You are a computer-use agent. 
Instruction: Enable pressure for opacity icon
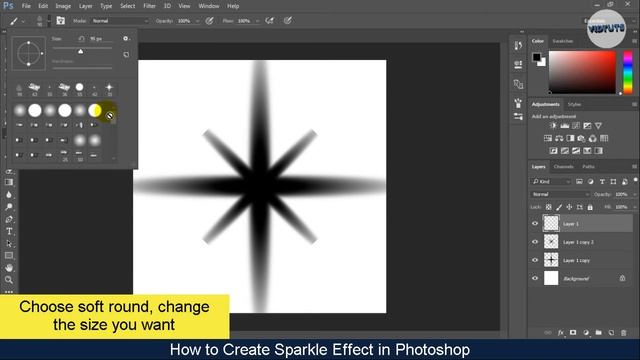click(209, 21)
